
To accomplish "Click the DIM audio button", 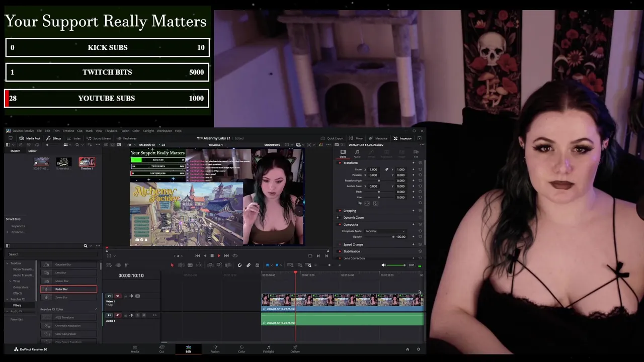I will pos(412,265).
